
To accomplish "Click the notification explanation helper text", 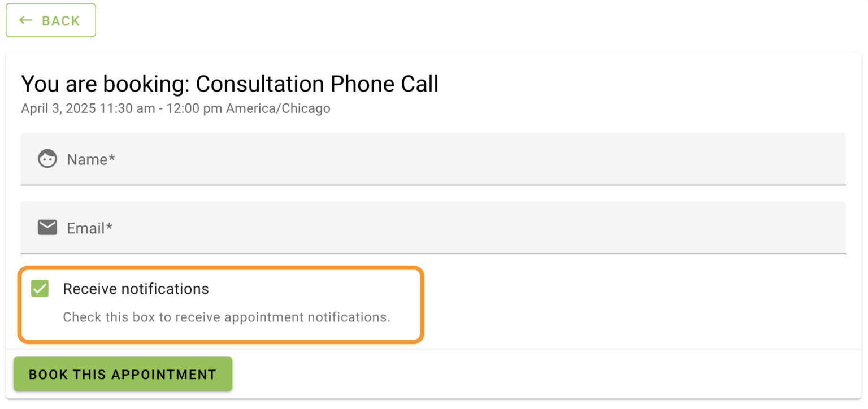I will 226,317.
